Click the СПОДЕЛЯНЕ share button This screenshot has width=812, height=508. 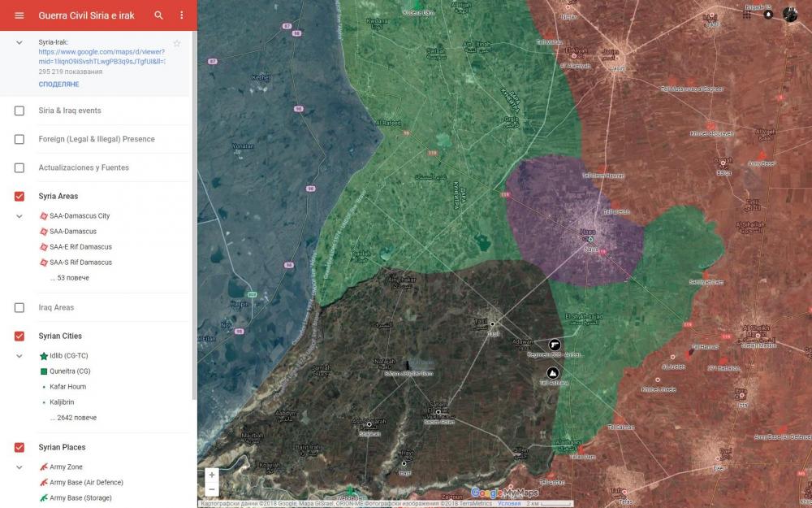pos(58,84)
